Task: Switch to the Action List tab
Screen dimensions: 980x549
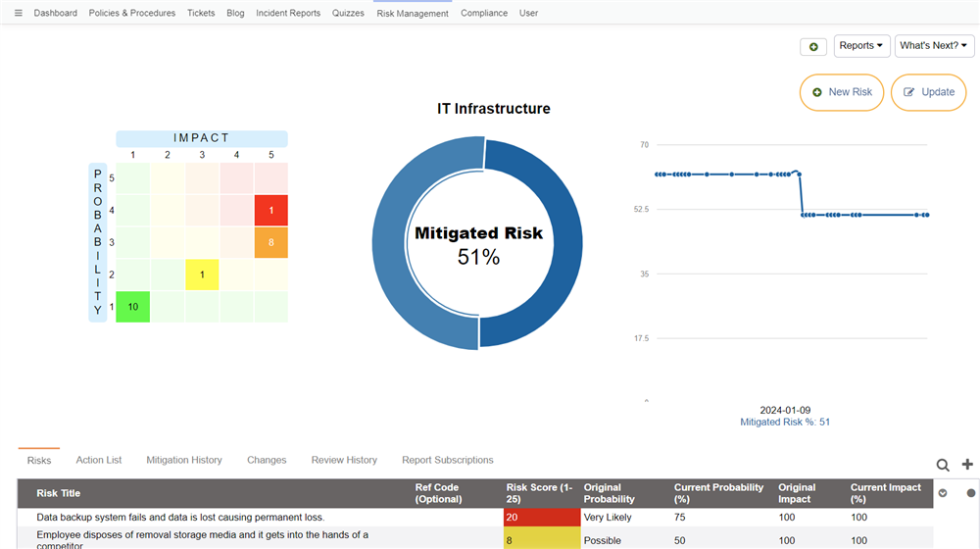Action: coord(99,460)
